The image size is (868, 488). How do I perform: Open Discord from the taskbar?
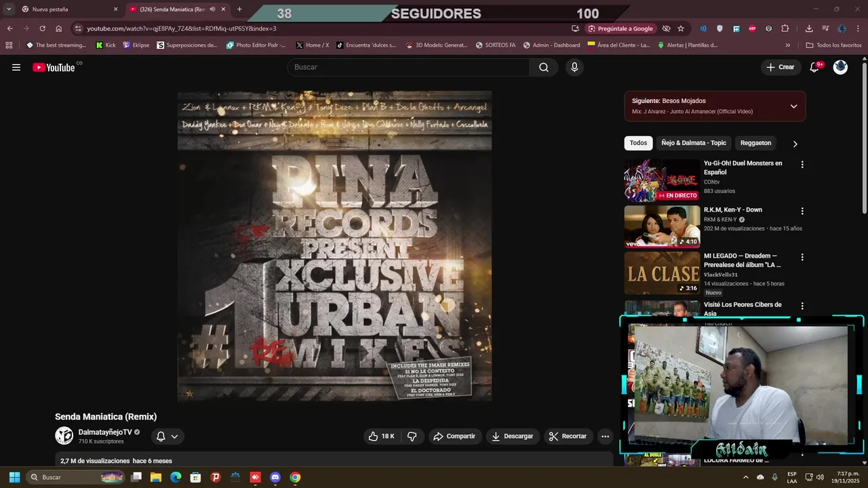click(275, 477)
